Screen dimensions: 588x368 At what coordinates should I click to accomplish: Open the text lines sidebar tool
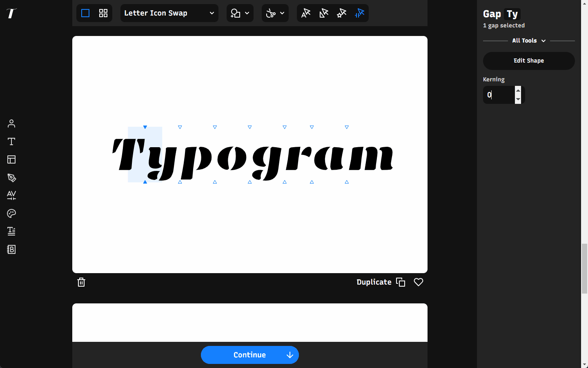(11, 231)
